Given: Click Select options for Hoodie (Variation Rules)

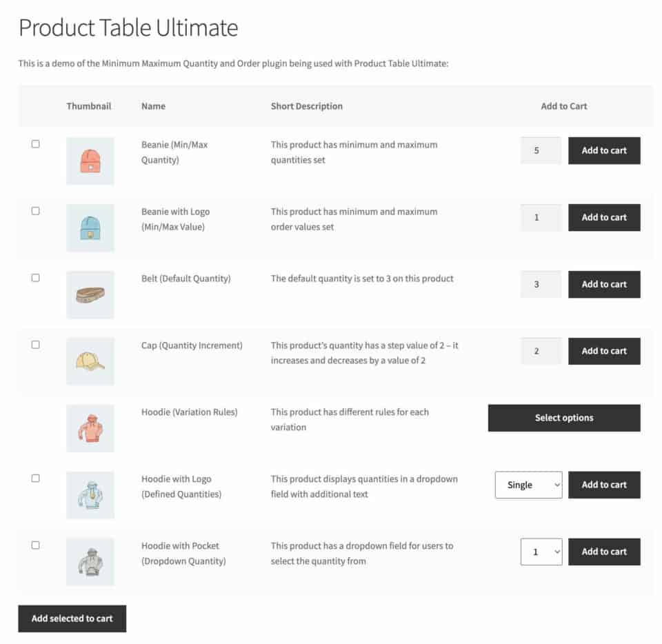Looking at the screenshot, I should tap(563, 418).
